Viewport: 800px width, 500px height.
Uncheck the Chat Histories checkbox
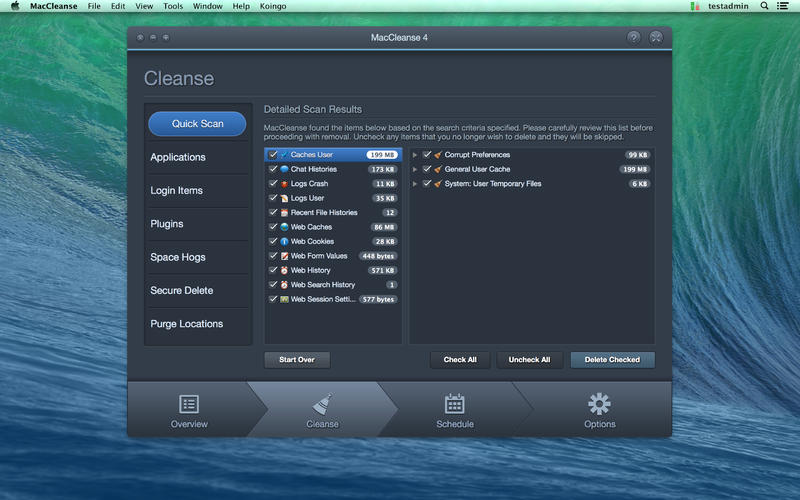273,169
